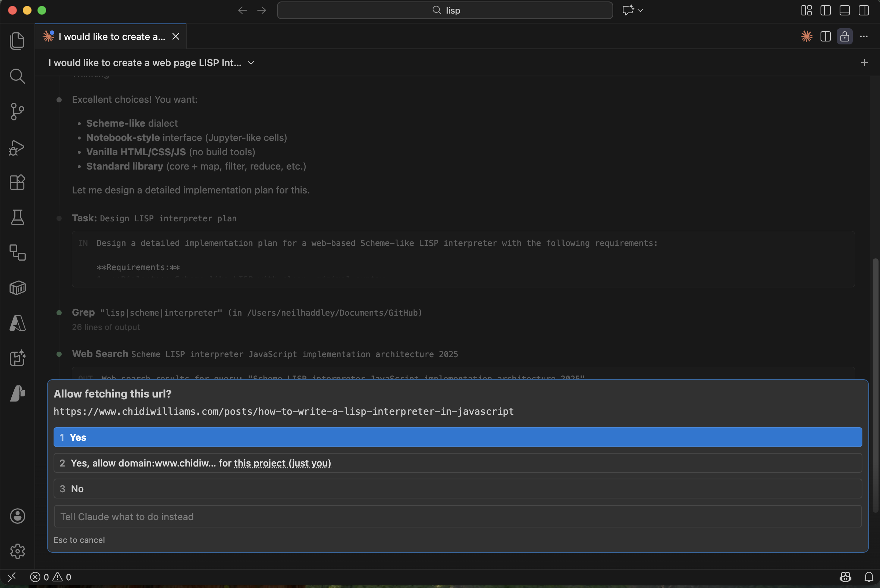880x588 pixels.
Task: Toggle the bottom panel layout button
Action: click(844, 10)
